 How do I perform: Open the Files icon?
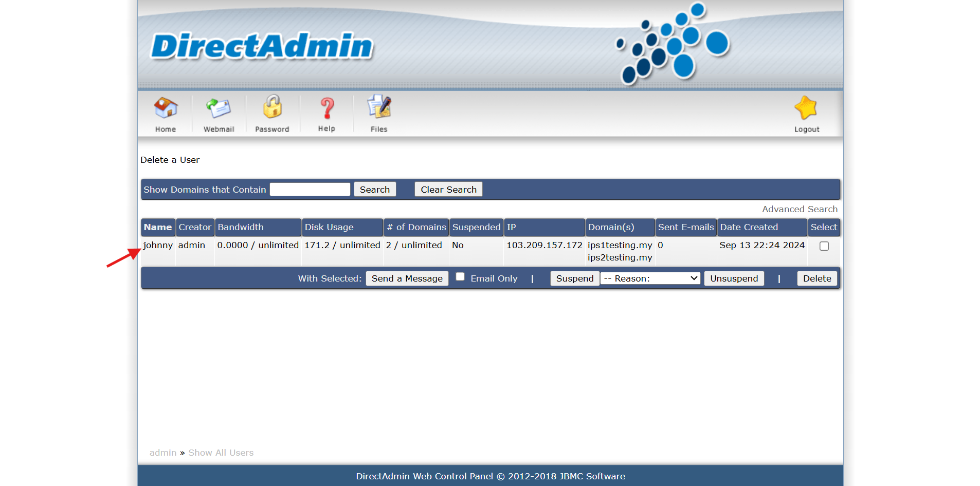379,114
